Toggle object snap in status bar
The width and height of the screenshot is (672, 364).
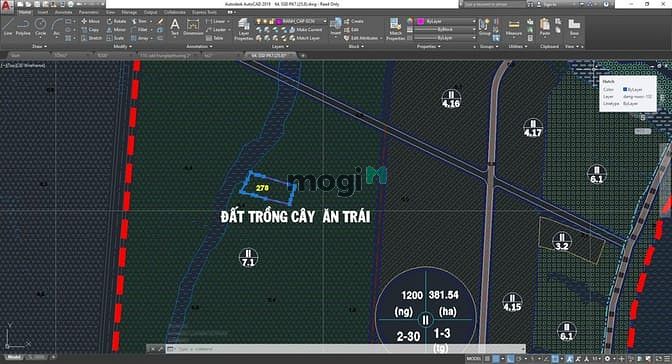point(555,358)
